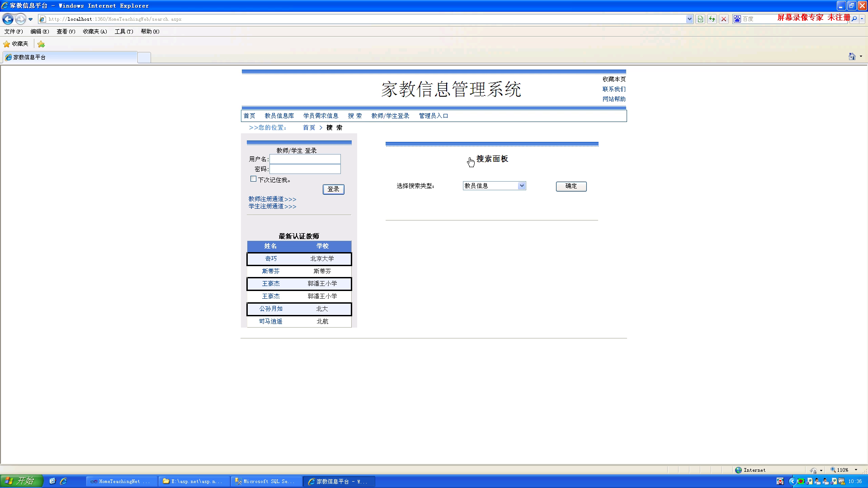
Task: Click 联系我们 contact icon
Action: tap(613, 89)
